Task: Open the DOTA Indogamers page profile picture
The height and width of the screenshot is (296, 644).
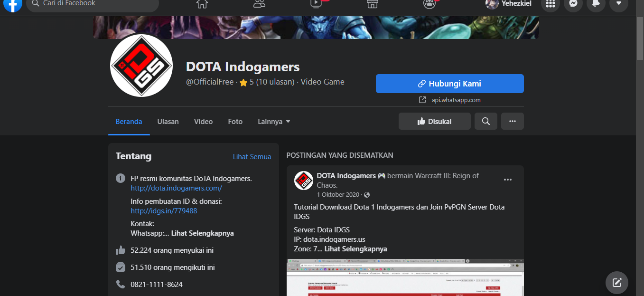Action: (x=141, y=66)
